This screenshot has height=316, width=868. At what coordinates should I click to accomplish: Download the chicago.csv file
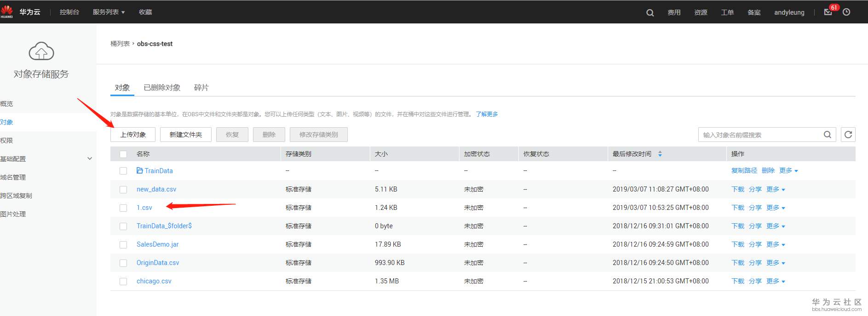738,281
